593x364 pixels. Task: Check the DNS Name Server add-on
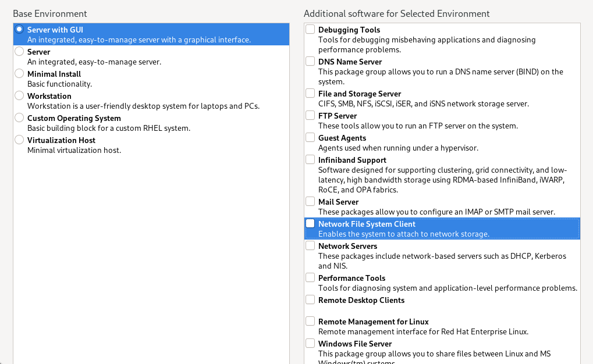click(x=311, y=62)
